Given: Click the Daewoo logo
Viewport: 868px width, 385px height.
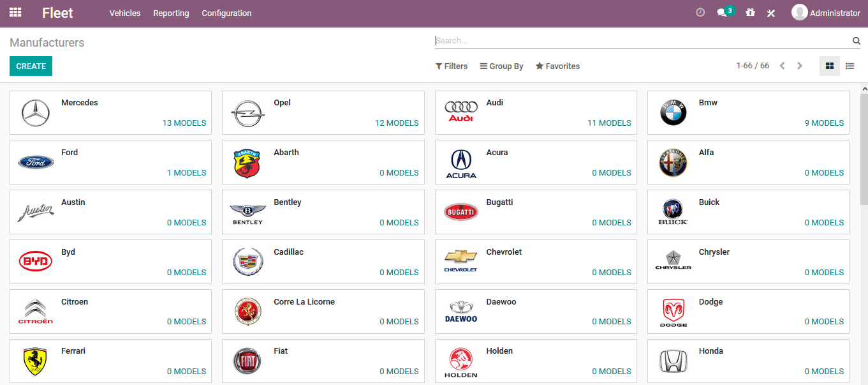Looking at the screenshot, I should coord(461,312).
